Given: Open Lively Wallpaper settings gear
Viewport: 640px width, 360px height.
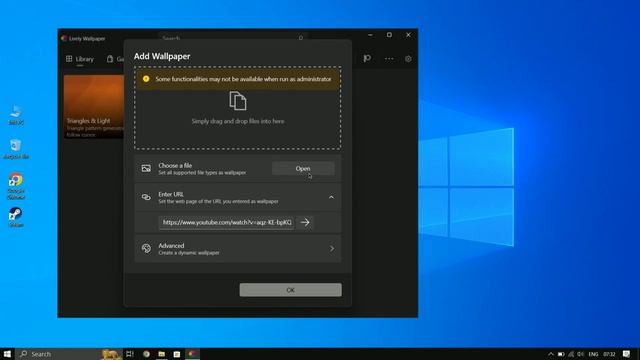Looking at the screenshot, I should pos(408,59).
